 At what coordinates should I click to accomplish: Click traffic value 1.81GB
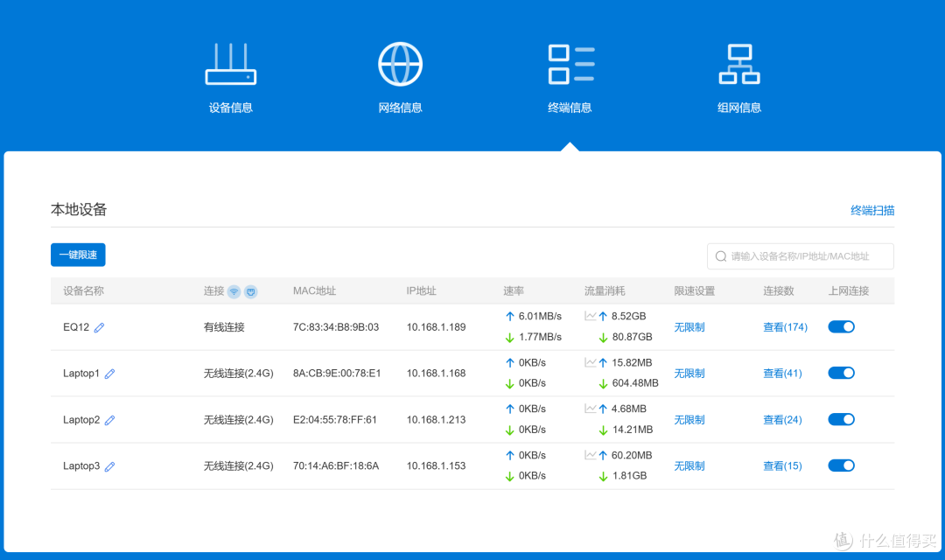pyautogui.click(x=629, y=476)
